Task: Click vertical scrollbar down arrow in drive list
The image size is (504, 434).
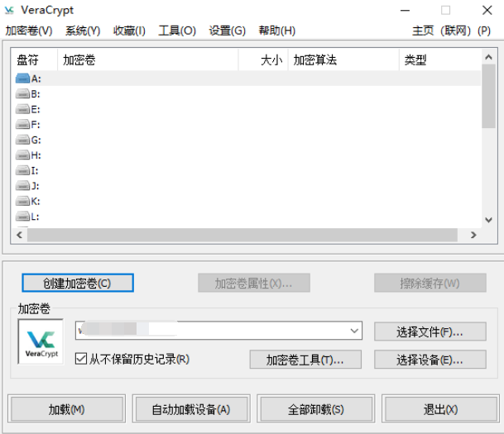Action: pos(489,220)
